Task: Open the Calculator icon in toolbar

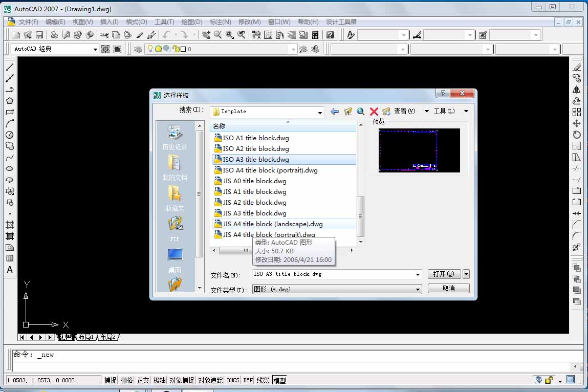Action: tap(315, 35)
